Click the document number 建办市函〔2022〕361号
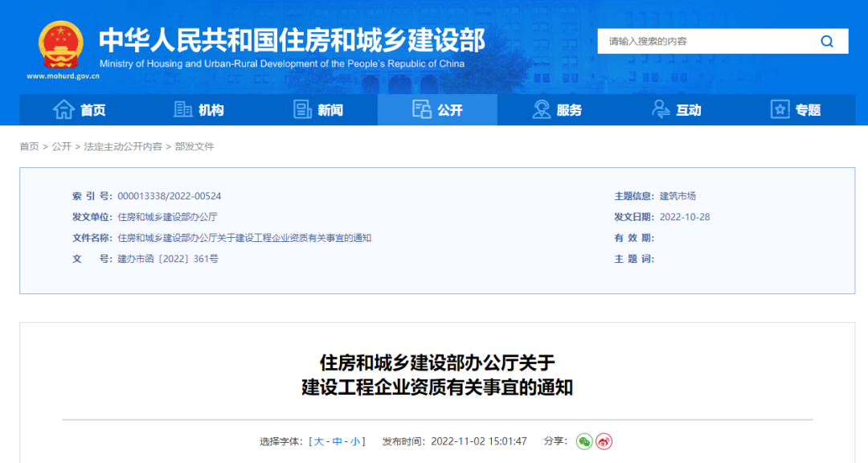868x463 pixels. coord(168,259)
